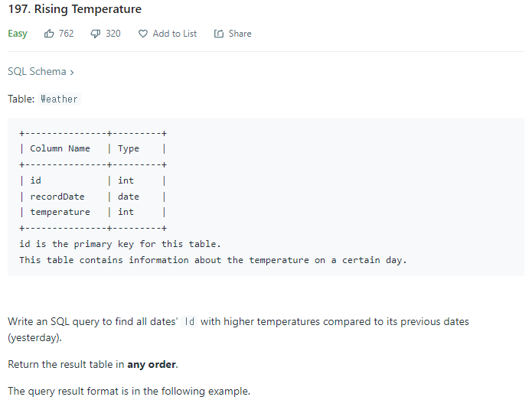Screen dimensions: 532x413
Task: Click the 320 dislikes count
Action: coord(113,34)
